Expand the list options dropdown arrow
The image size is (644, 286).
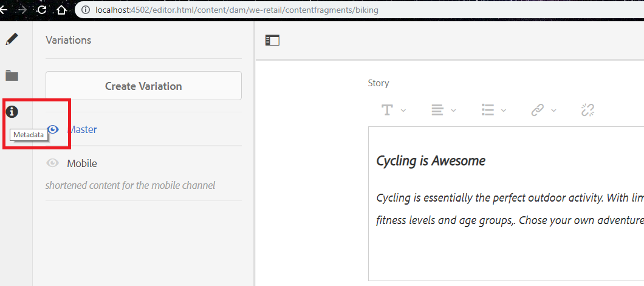point(504,111)
